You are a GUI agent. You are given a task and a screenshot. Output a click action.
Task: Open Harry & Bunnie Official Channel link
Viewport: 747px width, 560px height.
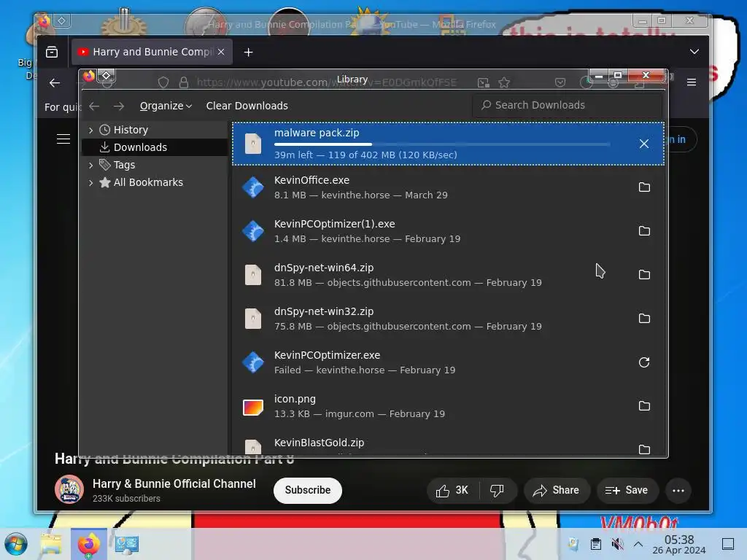174,484
